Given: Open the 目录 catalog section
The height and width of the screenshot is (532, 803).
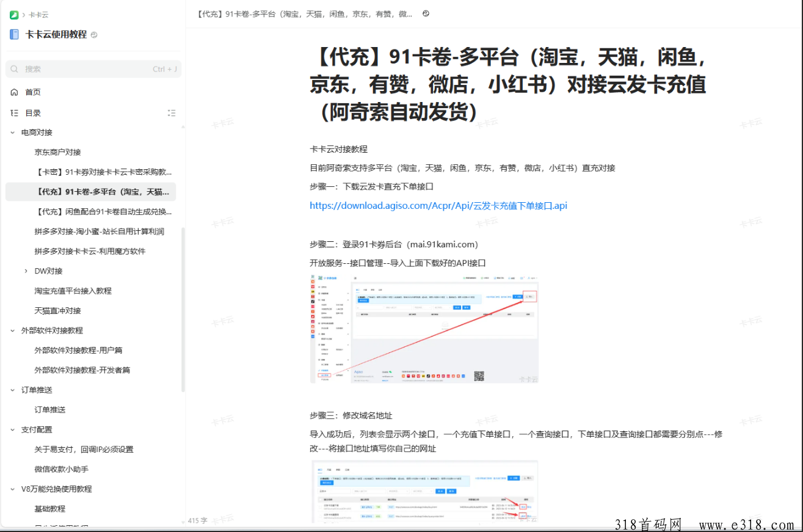Looking at the screenshot, I should point(33,113).
